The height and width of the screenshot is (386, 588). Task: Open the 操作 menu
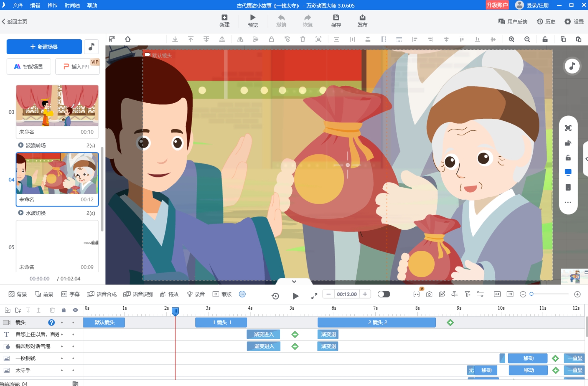pos(52,5)
